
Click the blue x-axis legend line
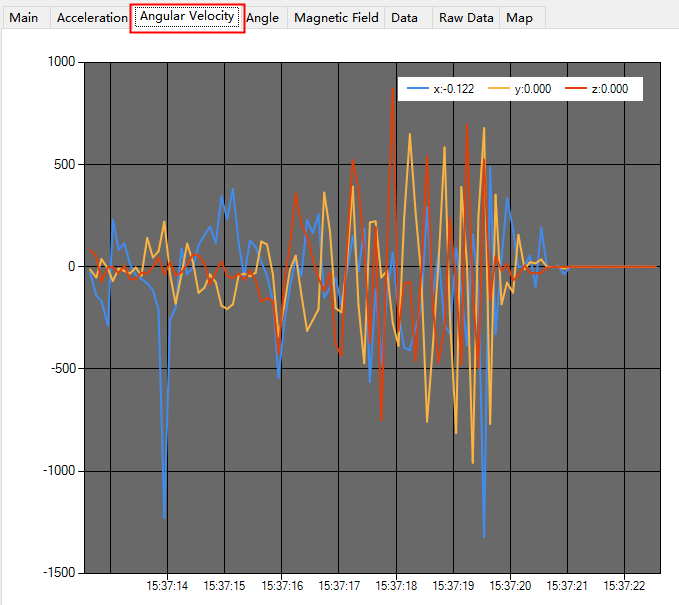(x=418, y=89)
